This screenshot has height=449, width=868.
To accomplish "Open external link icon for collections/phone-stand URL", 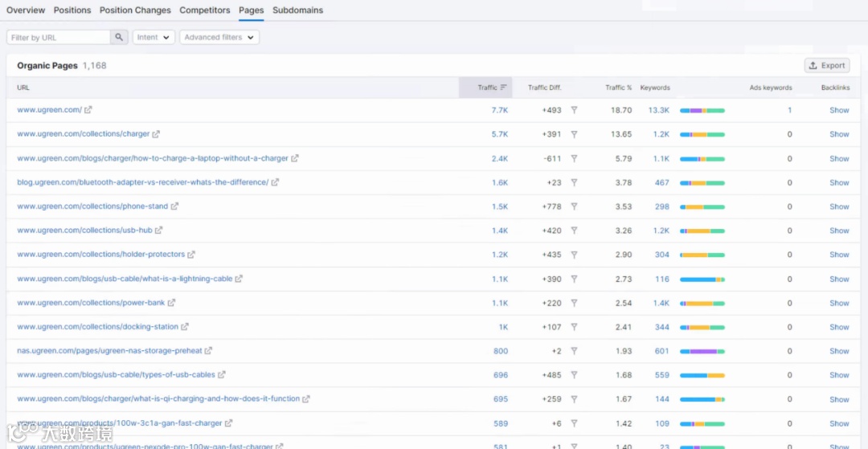I will point(174,206).
